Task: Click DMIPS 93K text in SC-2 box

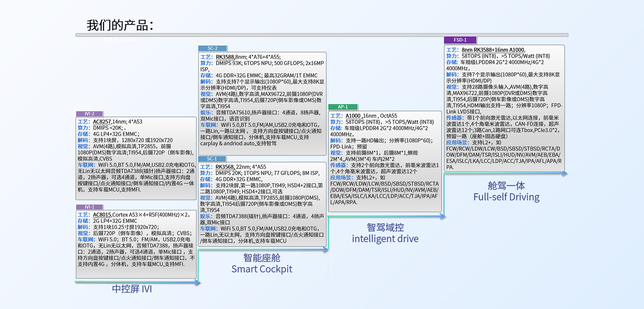Action: (x=228, y=63)
